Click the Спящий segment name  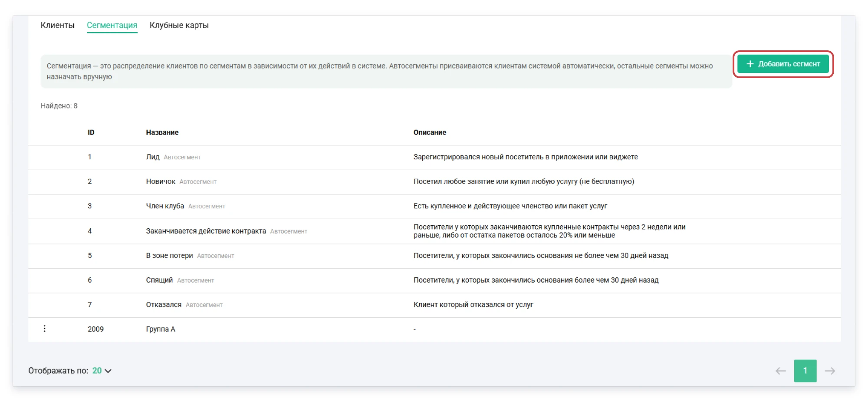pyautogui.click(x=159, y=280)
